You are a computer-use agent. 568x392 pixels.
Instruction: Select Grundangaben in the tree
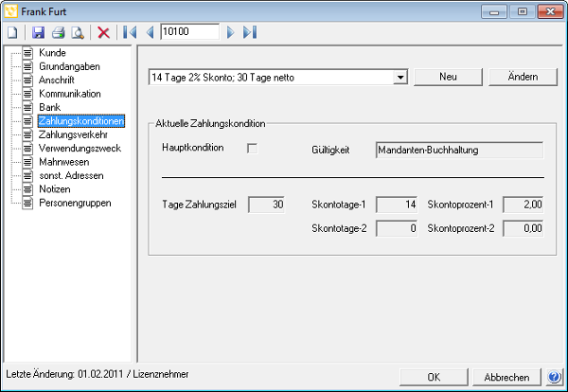coord(69,66)
